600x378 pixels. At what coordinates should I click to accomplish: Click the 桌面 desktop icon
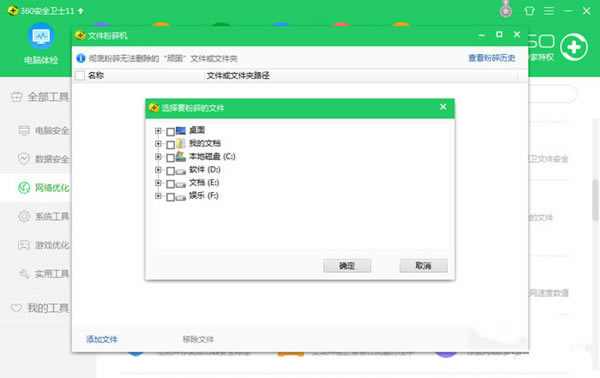coord(181,131)
